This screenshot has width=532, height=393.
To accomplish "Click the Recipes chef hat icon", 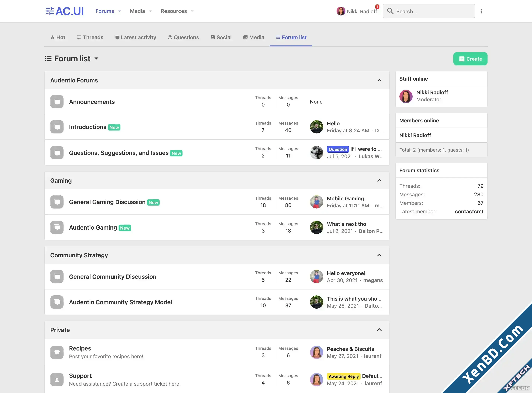I will point(57,352).
